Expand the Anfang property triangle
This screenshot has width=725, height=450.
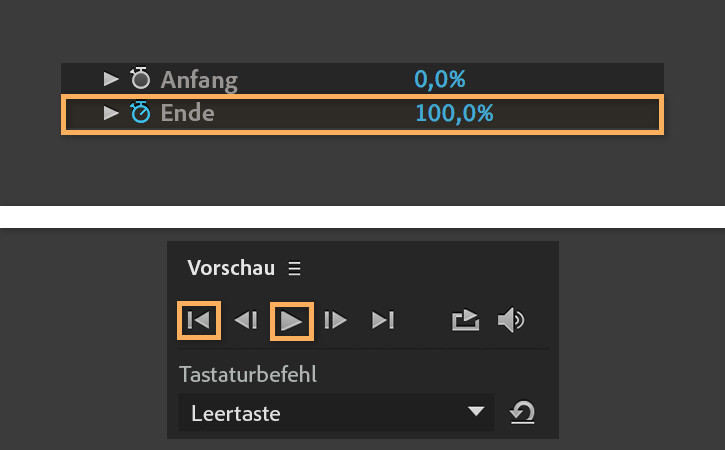tap(111, 79)
